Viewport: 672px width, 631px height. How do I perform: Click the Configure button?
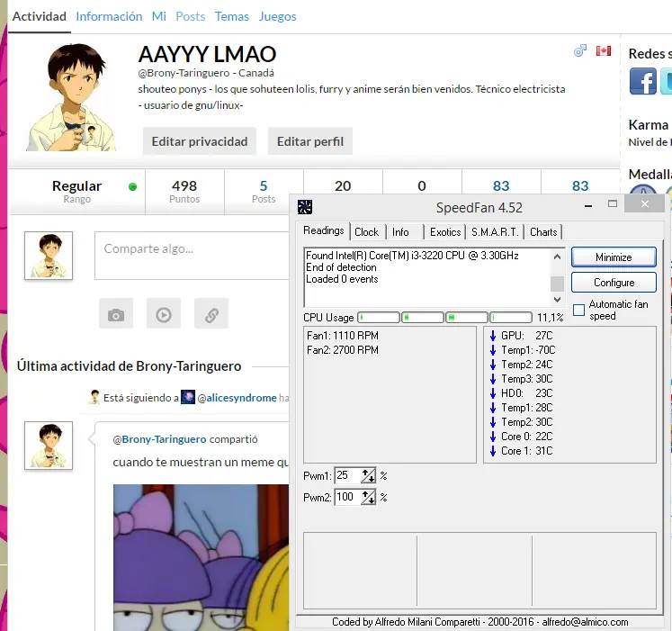pos(614,283)
